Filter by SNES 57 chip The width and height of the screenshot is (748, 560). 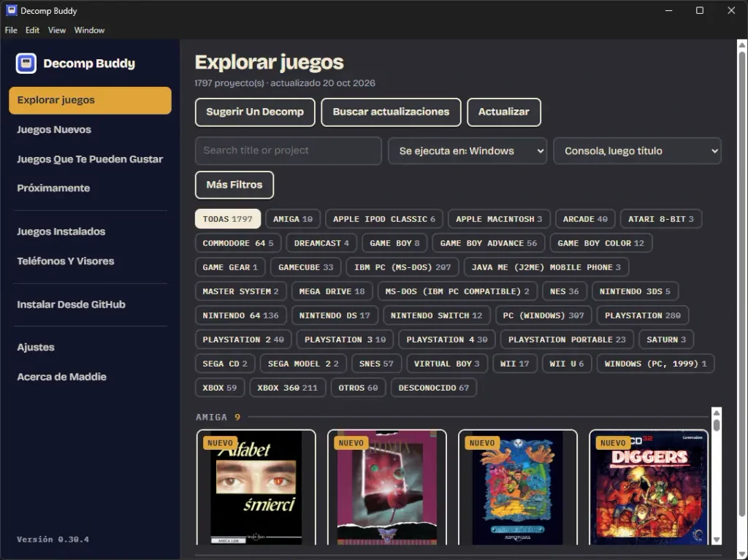click(376, 364)
